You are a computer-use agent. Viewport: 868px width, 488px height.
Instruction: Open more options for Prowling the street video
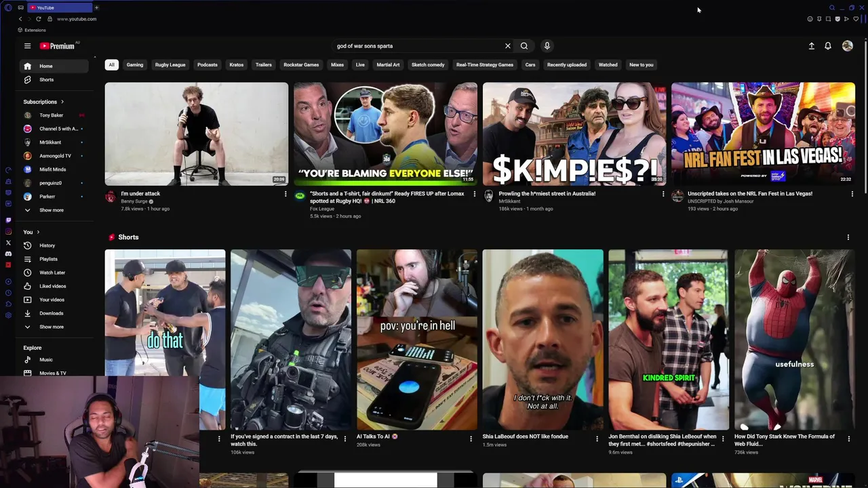pyautogui.click(x=663, y=194)
